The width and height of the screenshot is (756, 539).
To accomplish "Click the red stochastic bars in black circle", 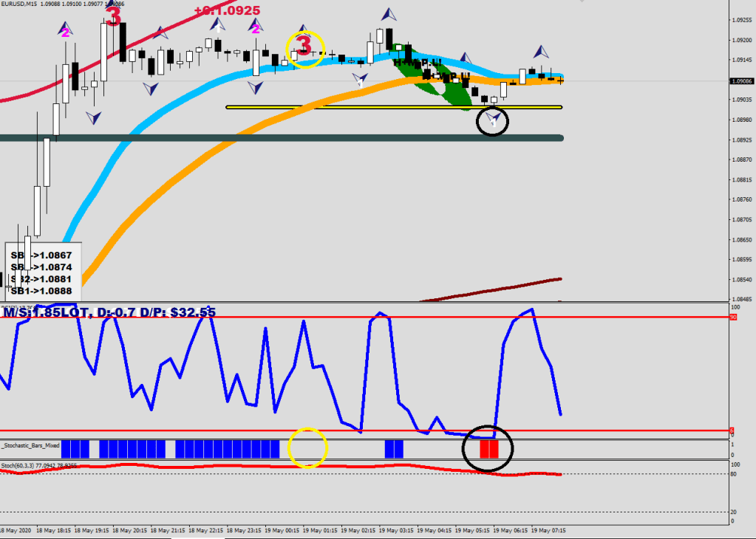I will pyautogui.click(x=489, y=448).
